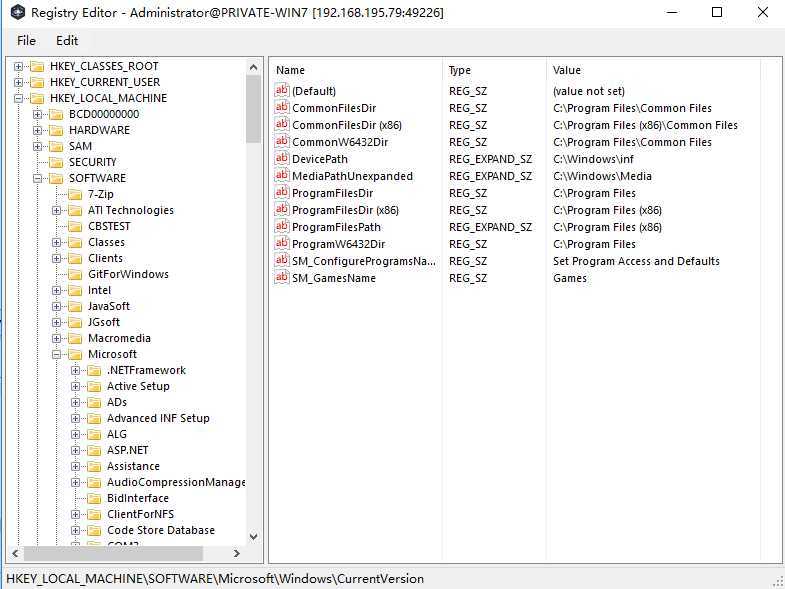Expand the Classes key
Screen dimensions: 785x589
(x=56, y=242)
